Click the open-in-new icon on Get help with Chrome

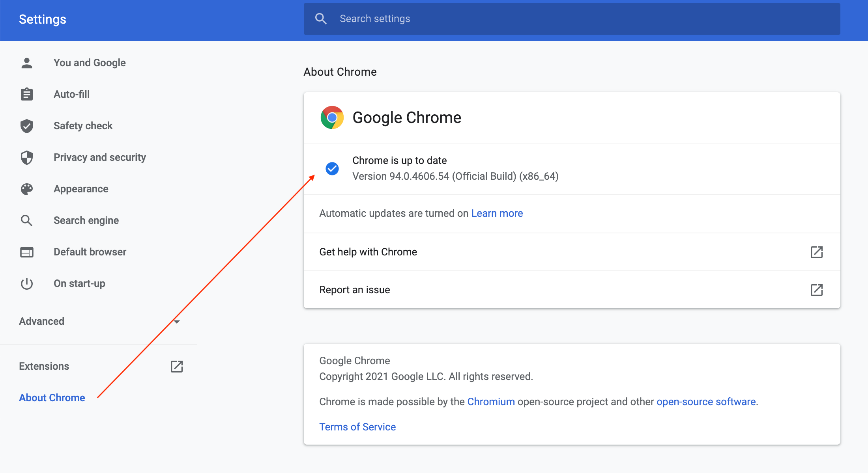coord(817,252)
